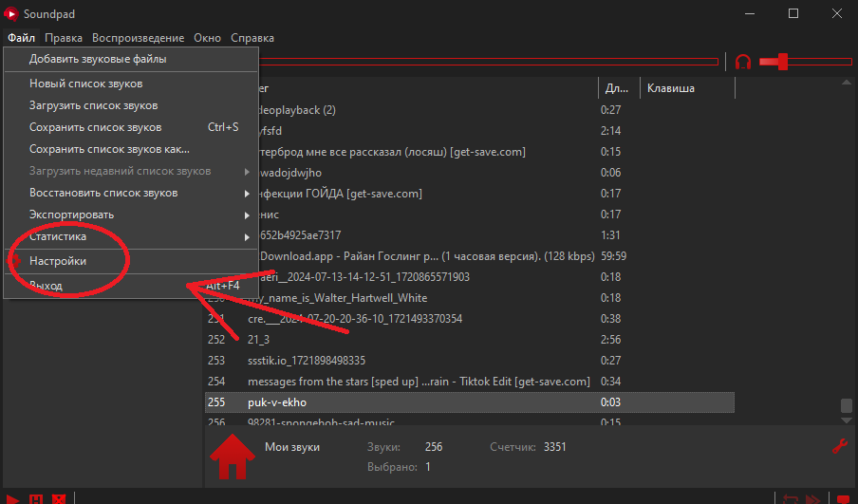Select the my_name_is_Walter_Hartwell_White row

point(496,298)
